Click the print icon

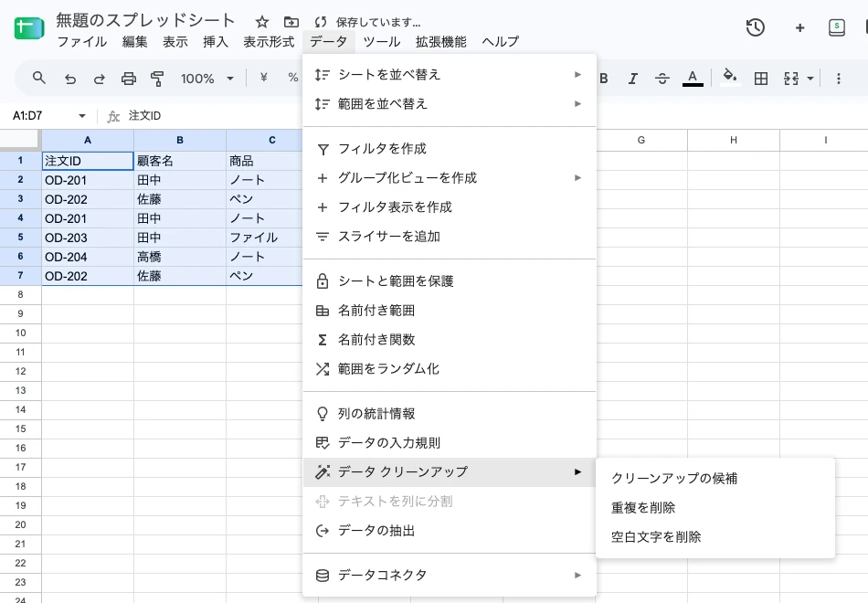(129, 79)
